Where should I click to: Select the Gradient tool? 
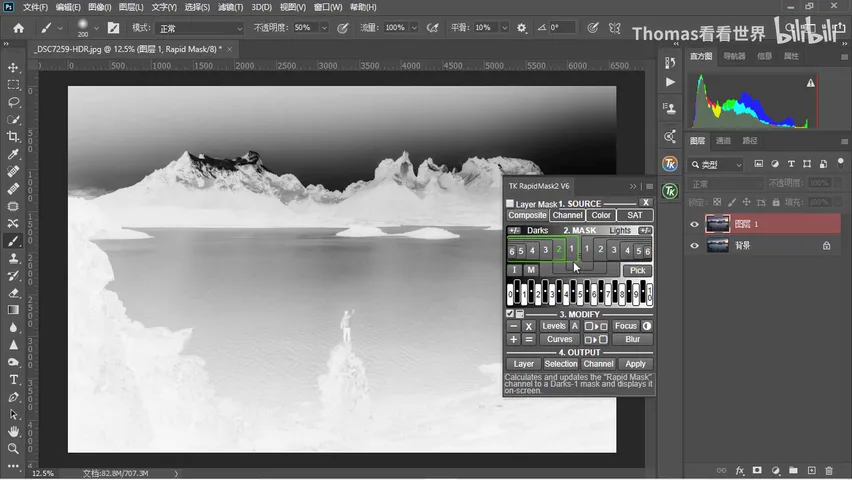pyautogui.click(x=14, y=310)
